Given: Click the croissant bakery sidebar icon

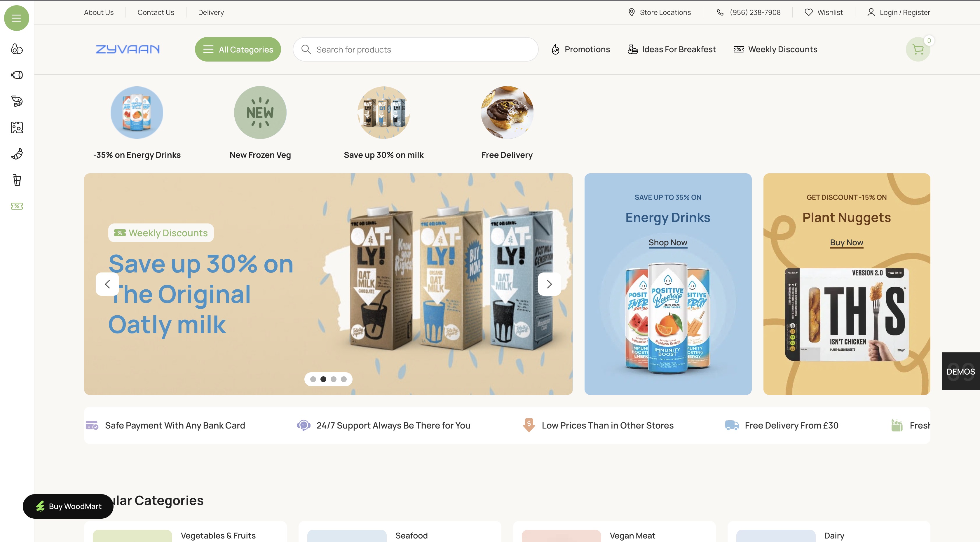Looking at the screenshot, I should [17, 154].
